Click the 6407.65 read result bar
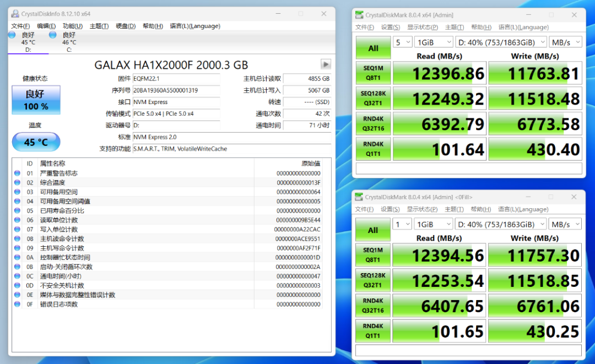595x364 pixels. [x=439, y=306]
